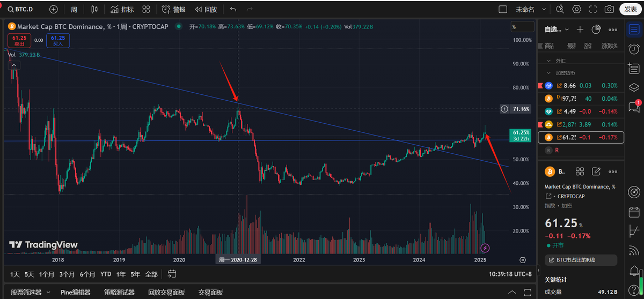
Task: Add a symbol to compare via plus
Action: [x=54, y=9]
